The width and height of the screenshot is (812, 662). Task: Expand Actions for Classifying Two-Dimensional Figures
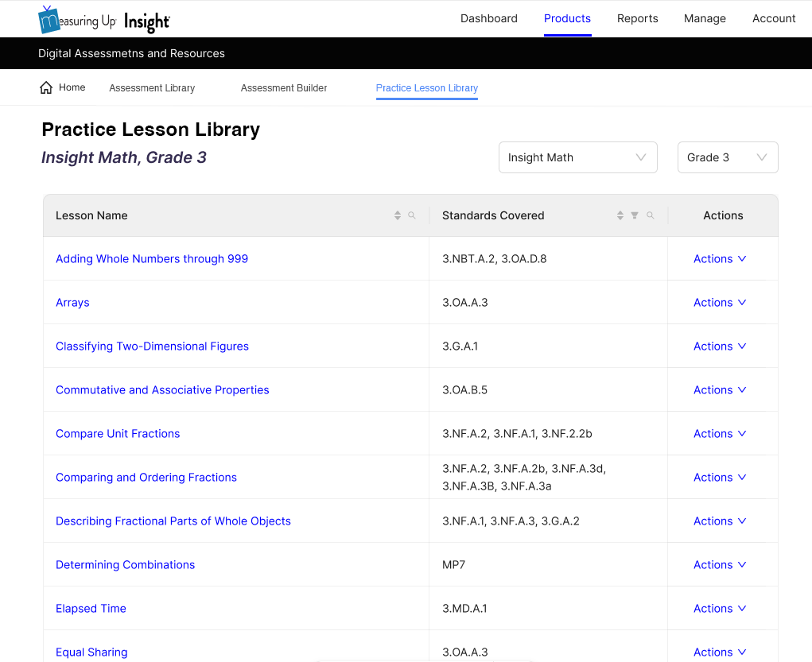click(720, 346)
